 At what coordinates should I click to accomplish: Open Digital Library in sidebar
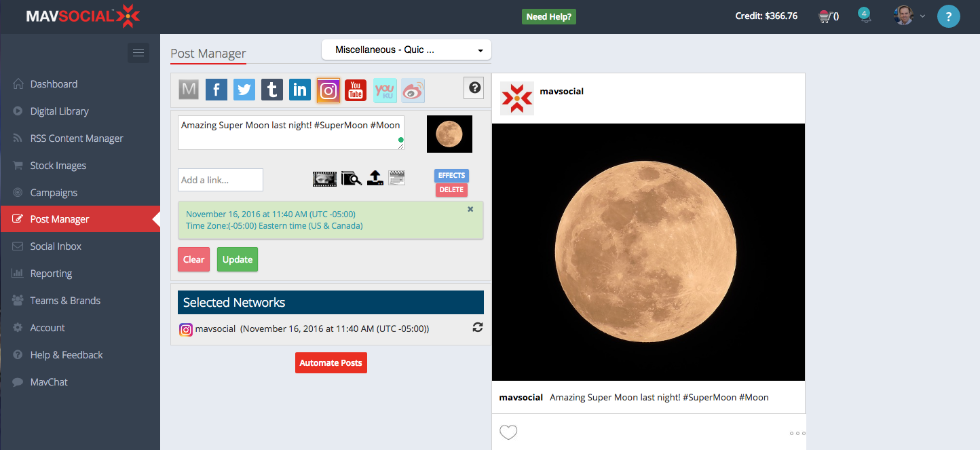(59, 111)
